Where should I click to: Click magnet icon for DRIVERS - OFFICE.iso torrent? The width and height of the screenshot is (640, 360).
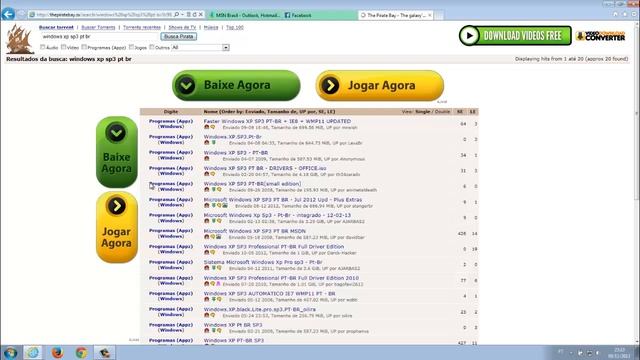pos(207,174)
